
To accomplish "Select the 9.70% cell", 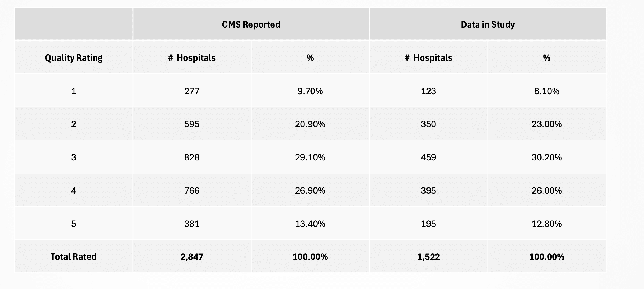I will 310,91.
